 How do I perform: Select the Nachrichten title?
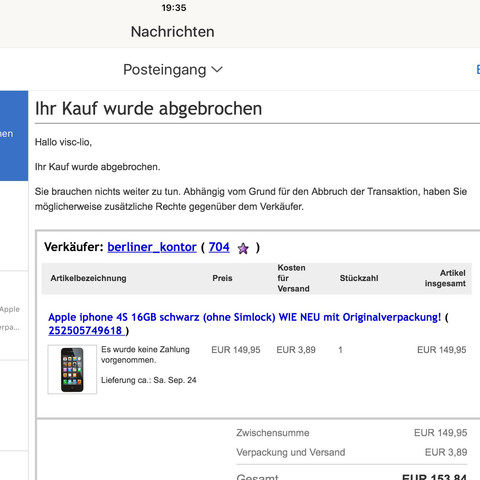coord(172,32)
